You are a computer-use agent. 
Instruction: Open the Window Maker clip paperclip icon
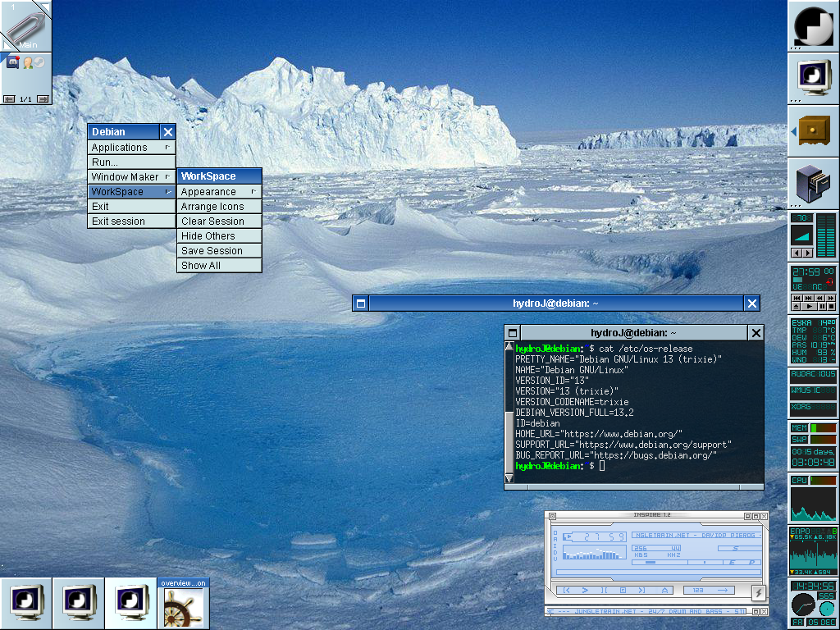pos(25,25)
